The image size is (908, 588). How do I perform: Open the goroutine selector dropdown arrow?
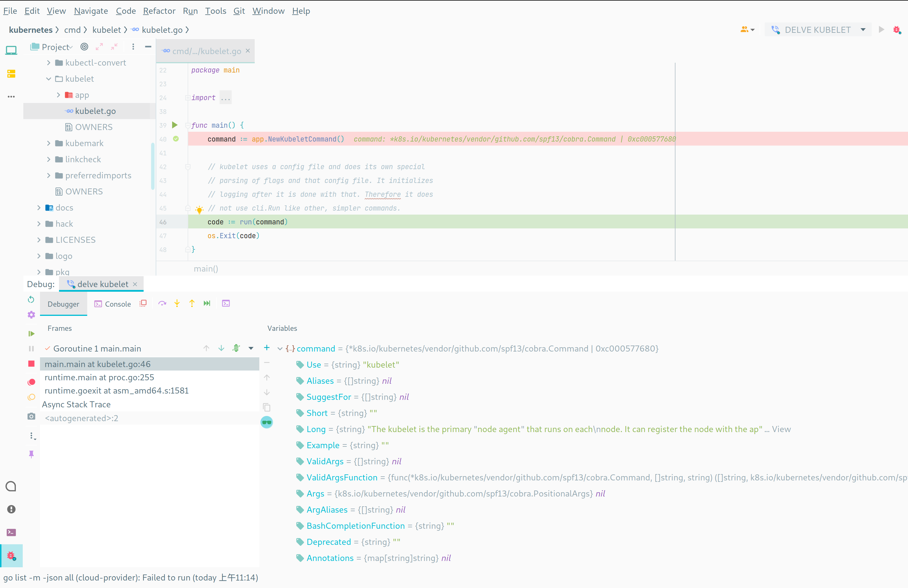(x=251, y=348)
